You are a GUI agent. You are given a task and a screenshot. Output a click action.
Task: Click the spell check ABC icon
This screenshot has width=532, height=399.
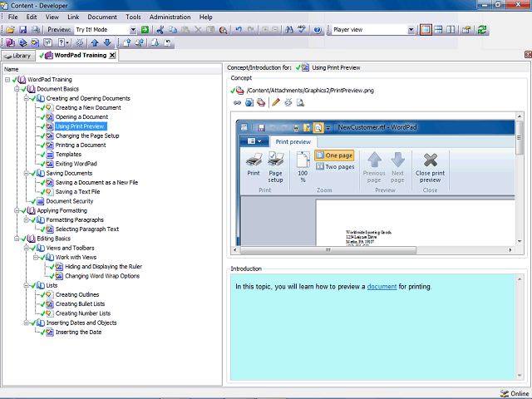pos(302,30)
